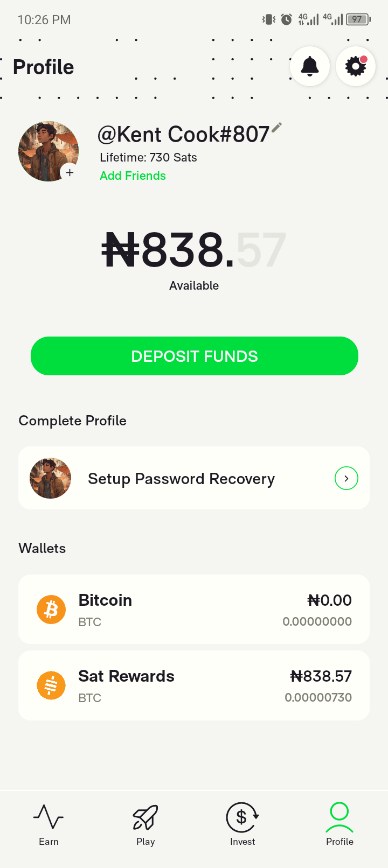Tap the battery indicator in status bar
Viewport: 388px width, 868px height.
(358, 20)
